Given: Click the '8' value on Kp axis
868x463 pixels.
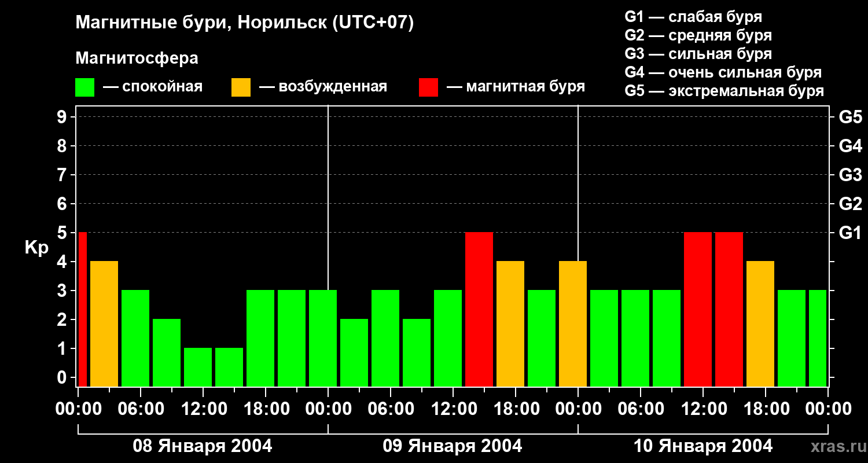Looking at the screenshot, I should coord(63,146).
